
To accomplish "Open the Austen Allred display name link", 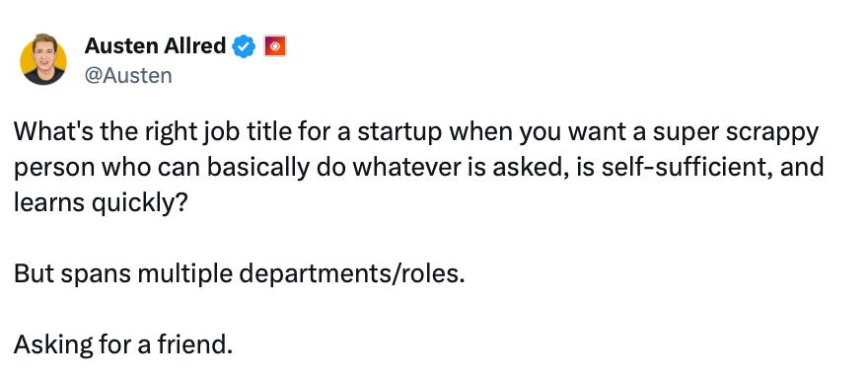I will click(155, 46).
